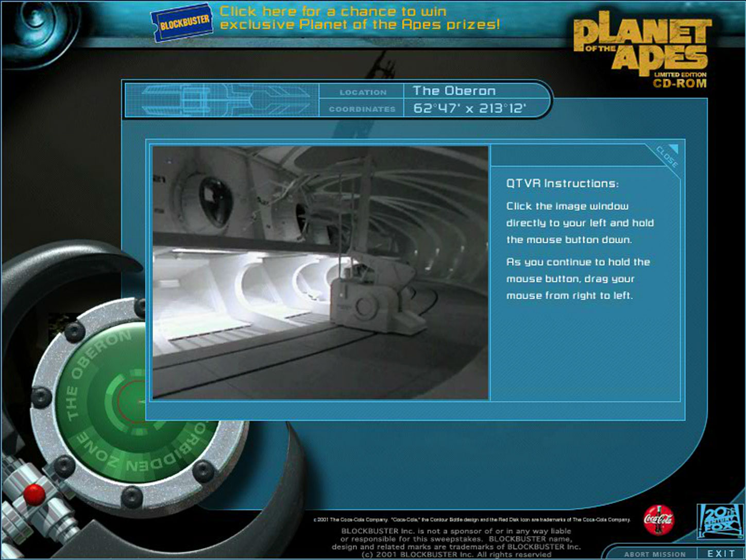Image resolution: width=746 pixels, height=560 pixels.
Task: Click the "QTVR Instructions:" heading
Action: pos(563,183)
